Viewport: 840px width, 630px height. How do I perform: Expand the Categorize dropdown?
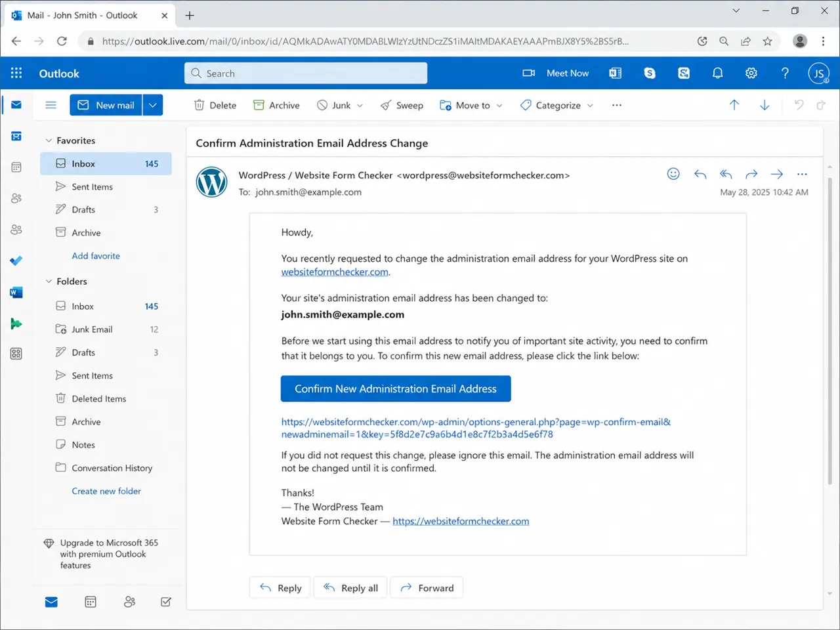[x=590, y=106]
